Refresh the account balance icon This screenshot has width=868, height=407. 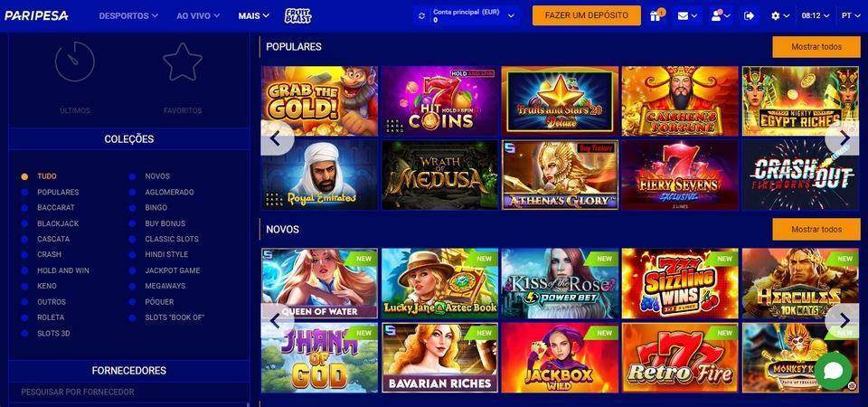coord(422,16)
